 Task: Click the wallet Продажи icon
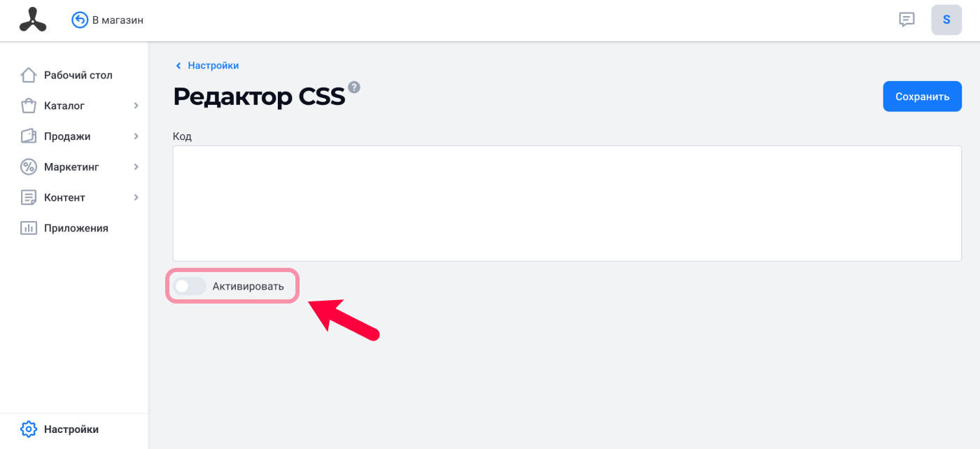pyautogui.click(x=28, y=136)
